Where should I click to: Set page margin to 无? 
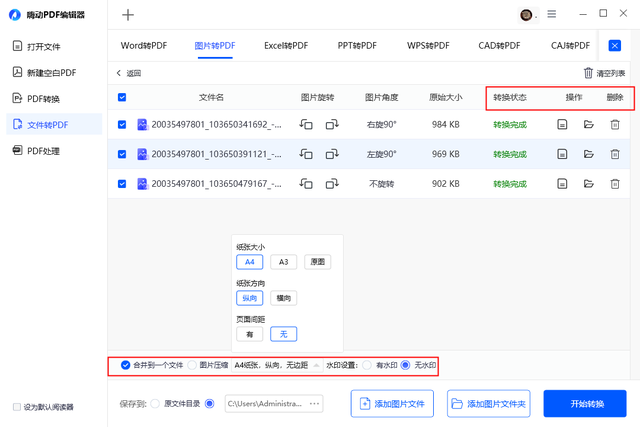tap(283, 334)
